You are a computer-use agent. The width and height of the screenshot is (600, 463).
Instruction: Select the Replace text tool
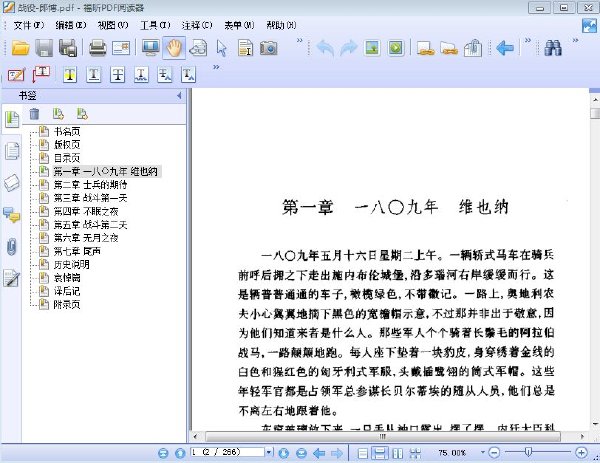[165, 75]
